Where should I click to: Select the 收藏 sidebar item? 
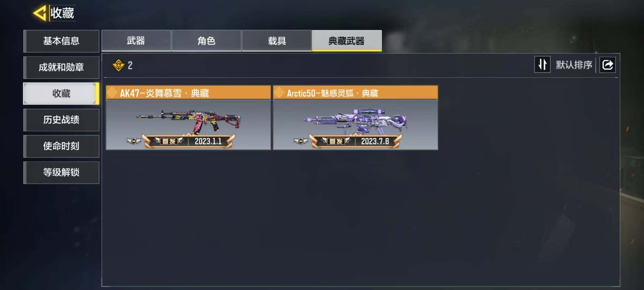pyautogui.click(x=61, y=93)
